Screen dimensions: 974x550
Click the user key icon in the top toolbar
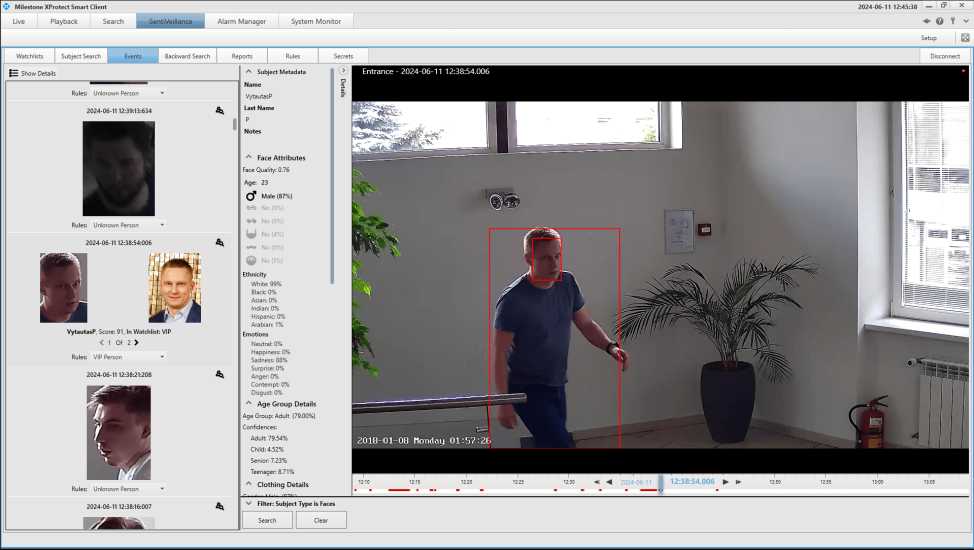pyautogui.click(x=952, y=21)
